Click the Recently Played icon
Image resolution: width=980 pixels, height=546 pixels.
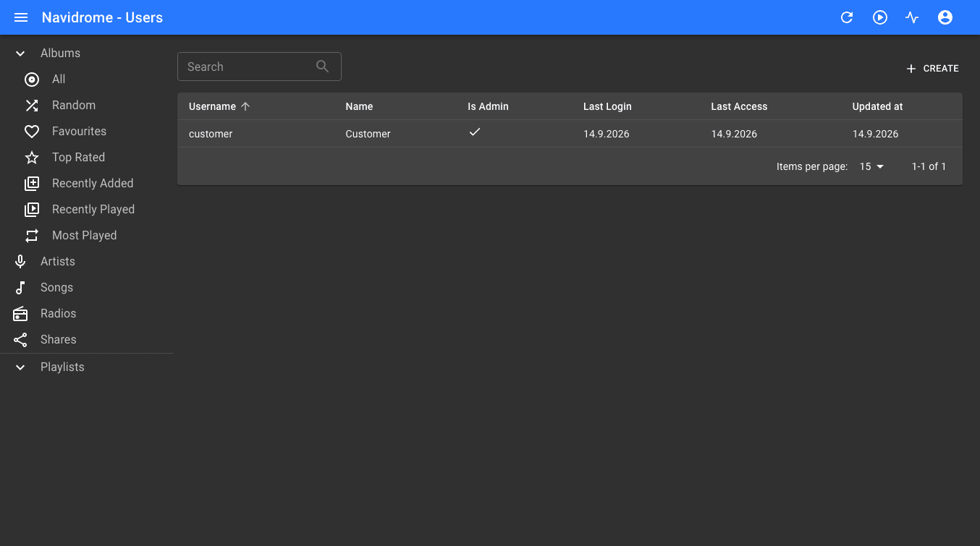(32, 210)
